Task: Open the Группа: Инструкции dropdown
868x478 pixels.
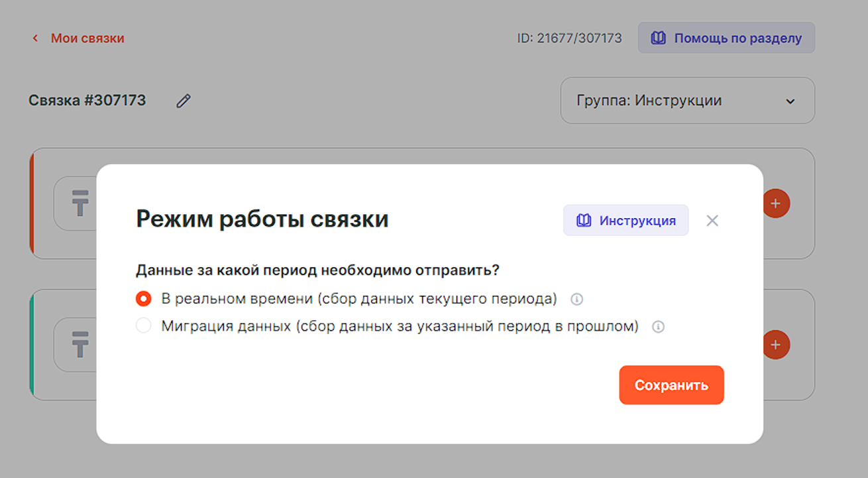Action: click(x=687, y=101)
